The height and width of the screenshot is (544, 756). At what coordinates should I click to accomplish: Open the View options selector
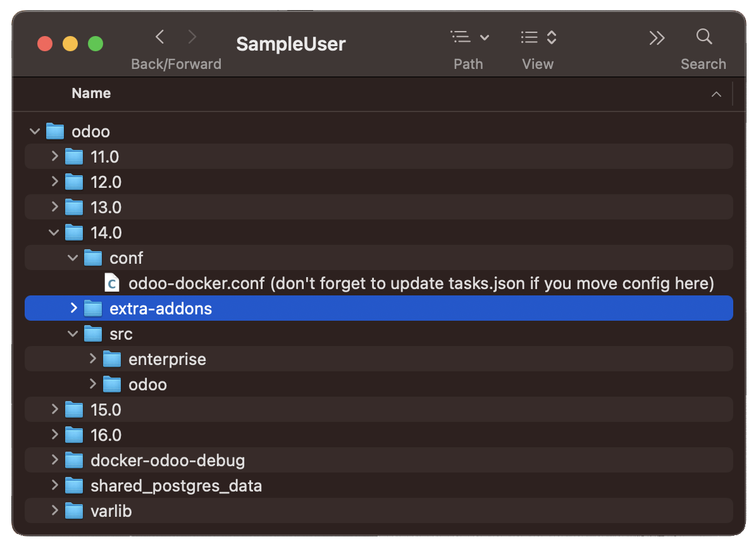point(538,38)
